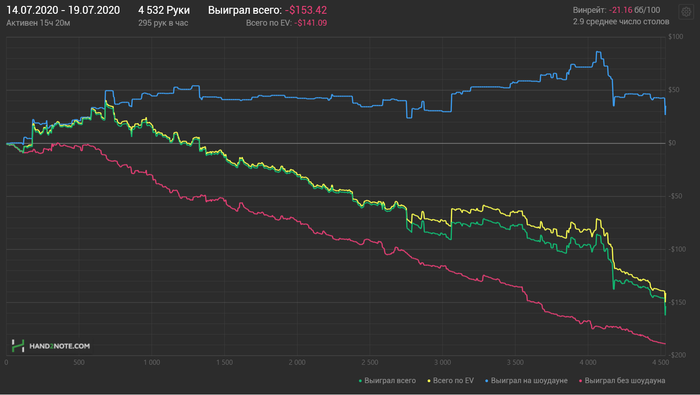Click the pink non-showdown line end point
This screenshot has height=395, width=700.
(665, 344)
